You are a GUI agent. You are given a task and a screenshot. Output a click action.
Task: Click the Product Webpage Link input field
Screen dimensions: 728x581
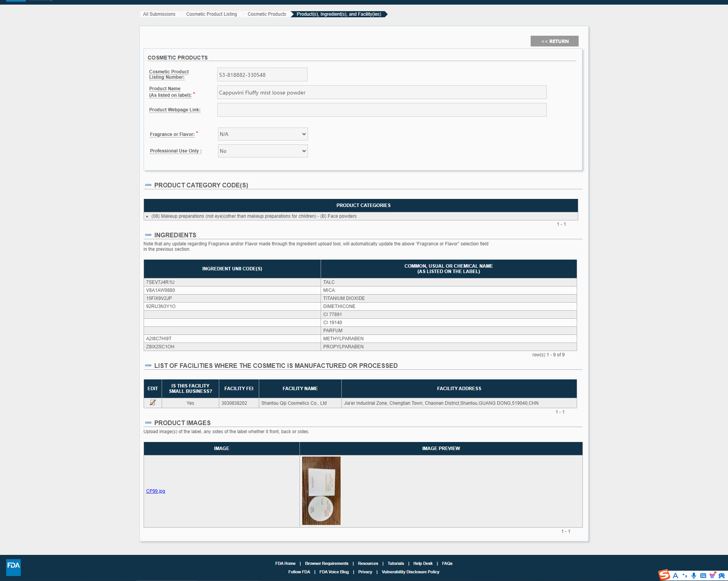coord(382,110)
